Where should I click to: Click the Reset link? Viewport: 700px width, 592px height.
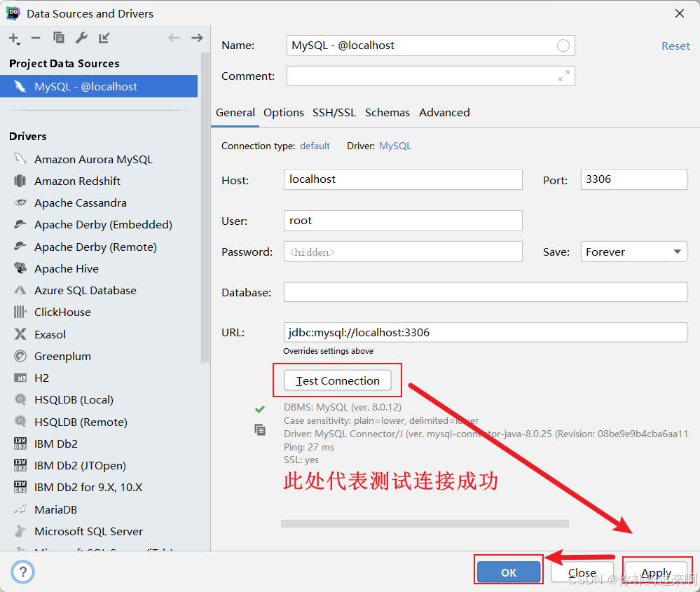(675, 46)
